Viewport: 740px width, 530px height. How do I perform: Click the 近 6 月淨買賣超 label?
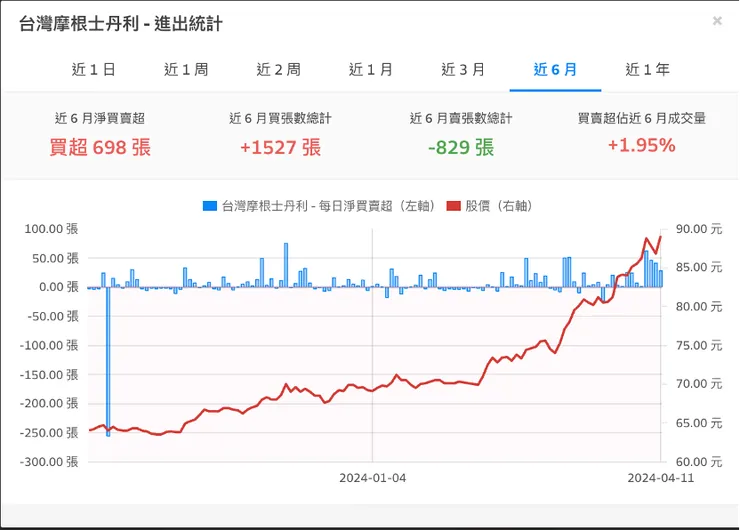point(100,118)
